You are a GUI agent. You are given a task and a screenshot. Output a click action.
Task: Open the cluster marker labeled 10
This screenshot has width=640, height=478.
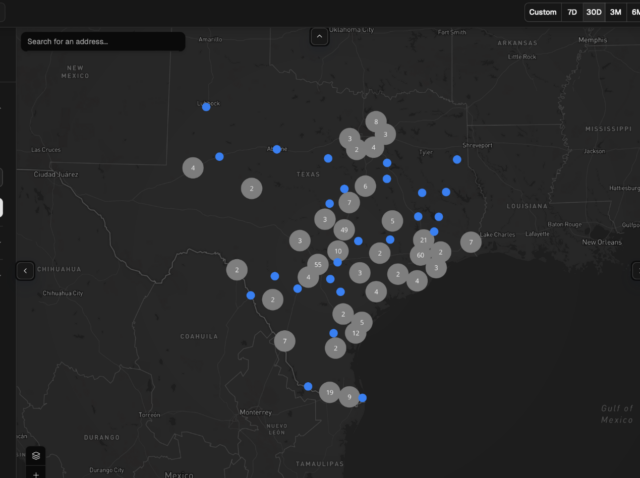(338, 251)
